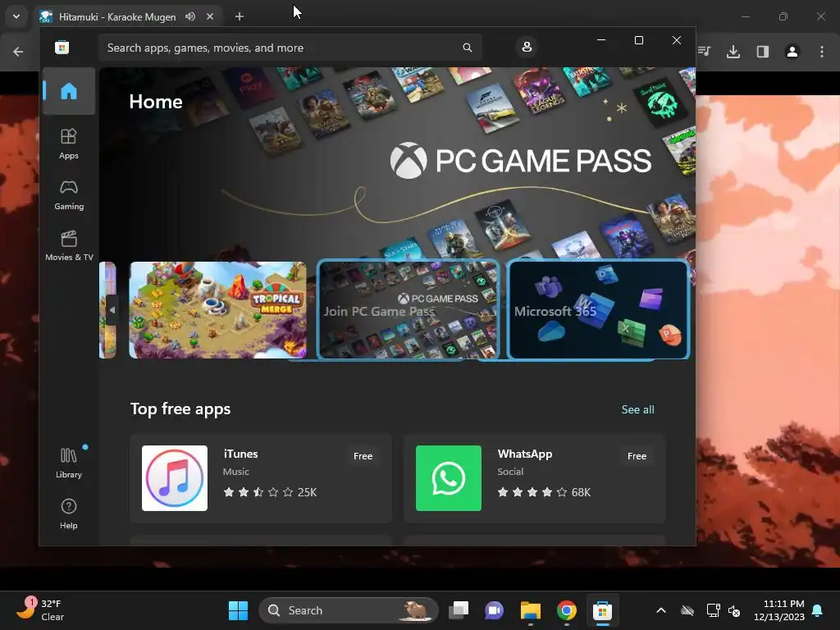This screenshot has height=630, width=840.
Task: Mute the audio icon on Karaoke Mugen tab
Action: tap(190, 16)
